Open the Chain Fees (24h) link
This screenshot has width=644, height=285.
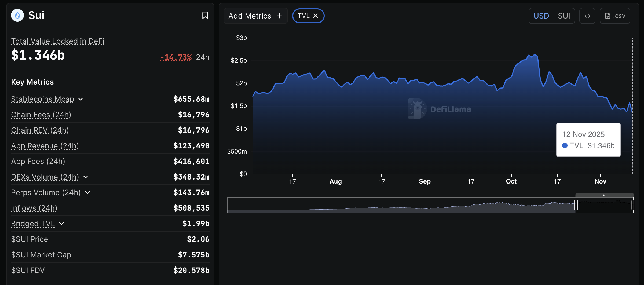[41, 115]
